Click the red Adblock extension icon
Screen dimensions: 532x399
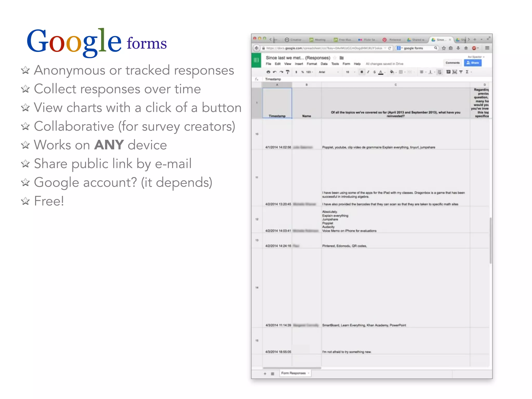(x=474, y=48)
